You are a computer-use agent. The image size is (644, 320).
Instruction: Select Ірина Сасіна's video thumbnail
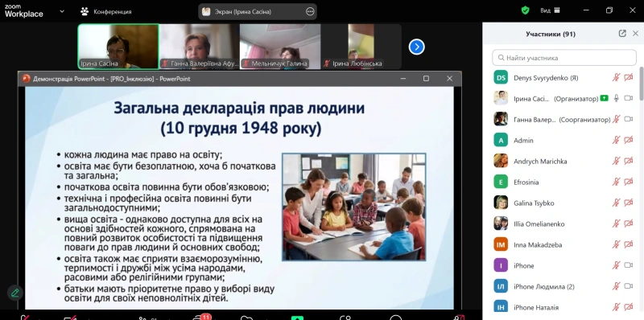[x=118, y=47]
